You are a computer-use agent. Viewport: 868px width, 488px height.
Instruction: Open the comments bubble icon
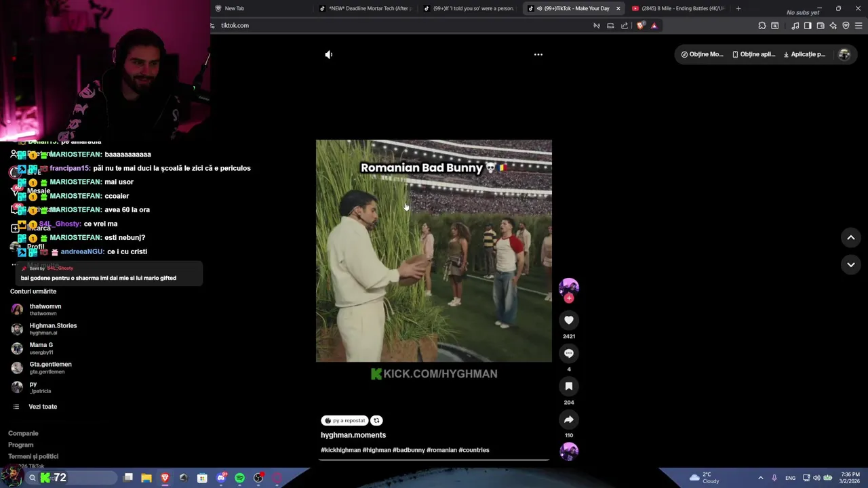click(x=569, y=353)
